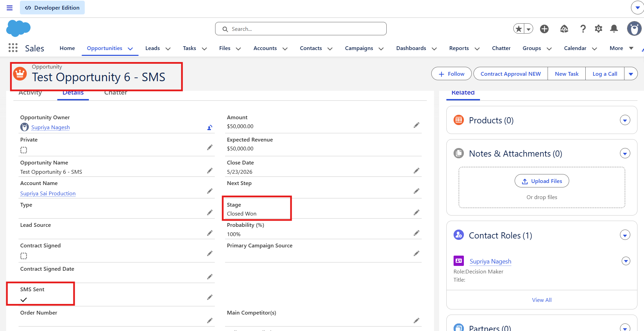This screenshot has height=331, width=644.
Task: Edit the Contract Signed Date pencil icon
Action: (x=210, y=277)
